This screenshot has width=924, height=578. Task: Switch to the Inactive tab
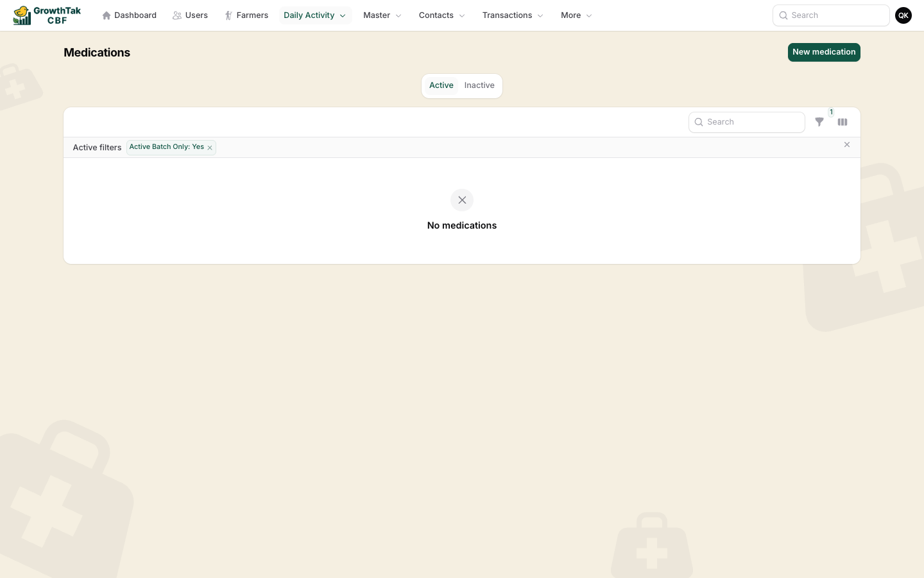pos(479,85)
